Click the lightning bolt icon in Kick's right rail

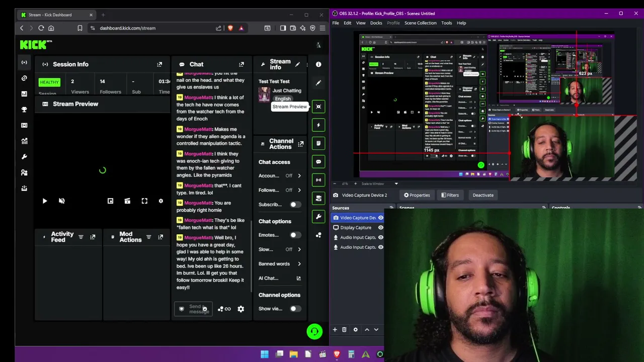318,125
